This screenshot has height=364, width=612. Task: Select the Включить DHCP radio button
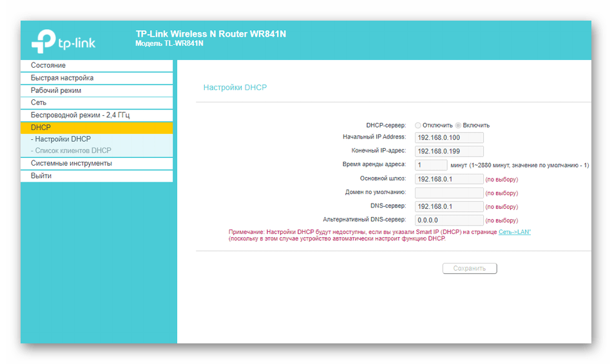[458, 125]
